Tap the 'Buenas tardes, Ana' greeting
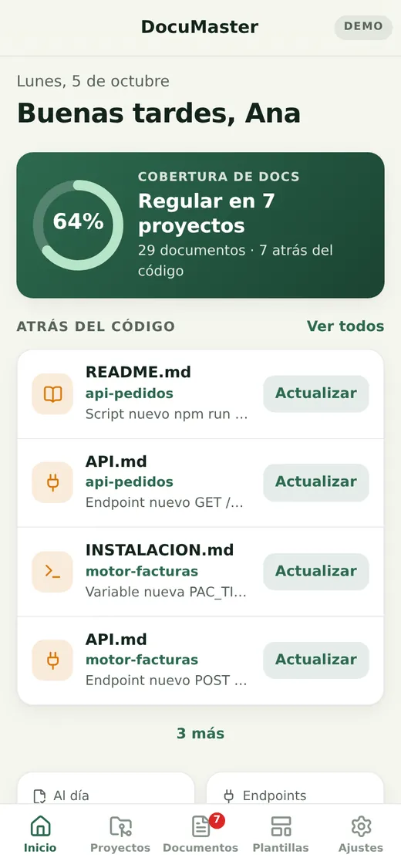The height and width of the screenshot is (868, 401). (x=159, y=113)
